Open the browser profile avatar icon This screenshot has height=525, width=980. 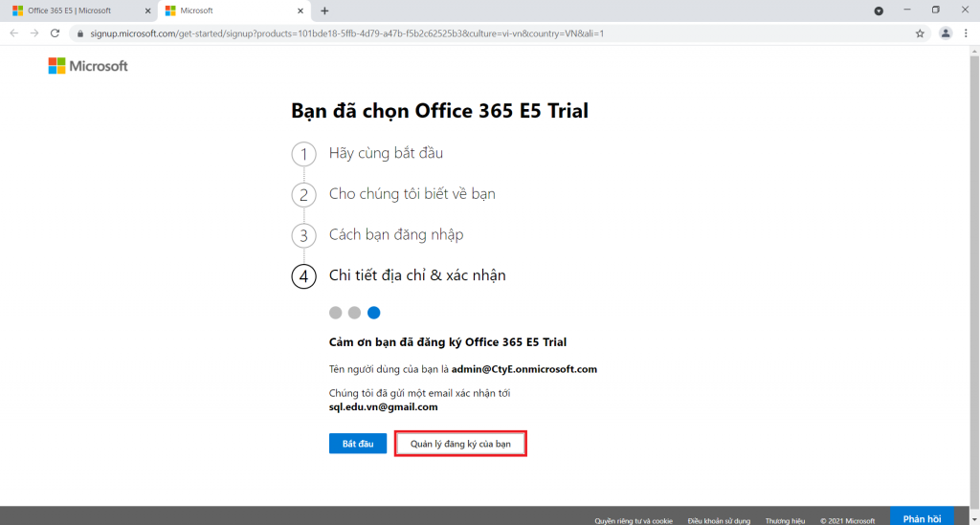946,33
